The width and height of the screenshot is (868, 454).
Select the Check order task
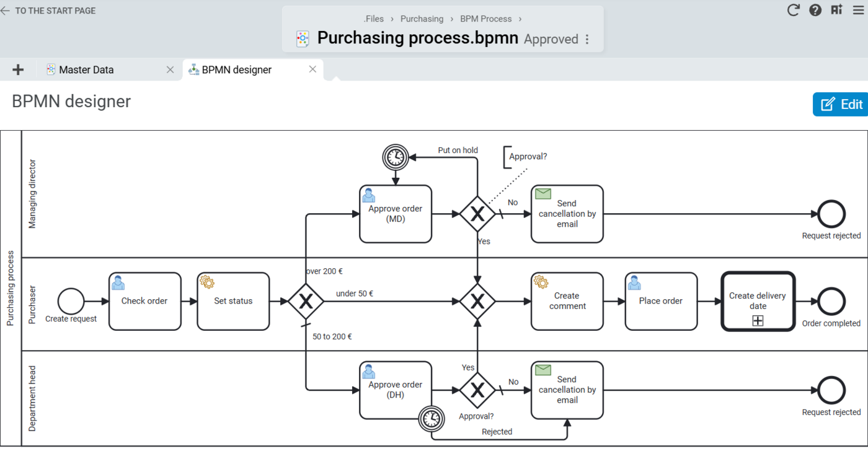(x=144, y=301)
